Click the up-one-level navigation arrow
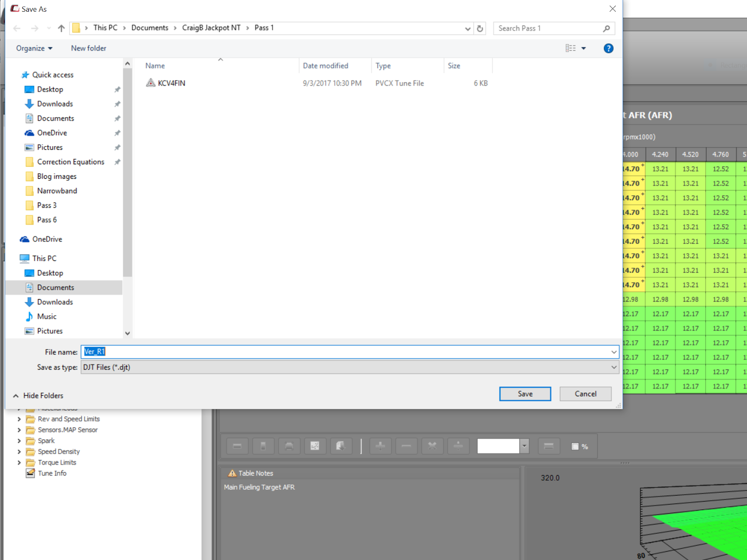Image resolution: width=747 pixels, height=560 pixels. tap(61, 28)
